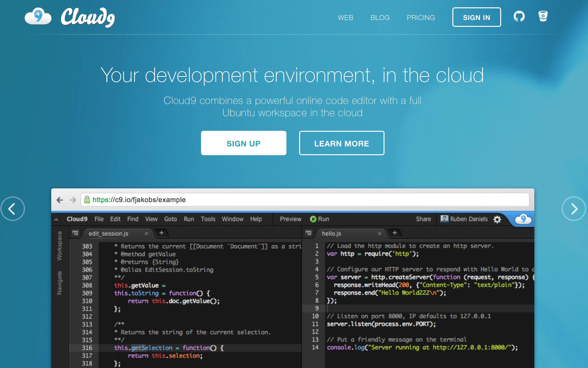Click LEARN MORE button

tap(341, 143)
